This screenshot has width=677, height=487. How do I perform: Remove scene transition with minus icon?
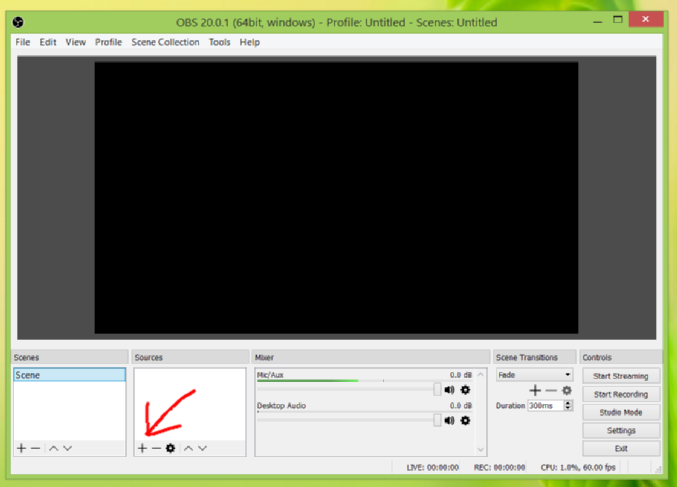(x=551, y=391)
